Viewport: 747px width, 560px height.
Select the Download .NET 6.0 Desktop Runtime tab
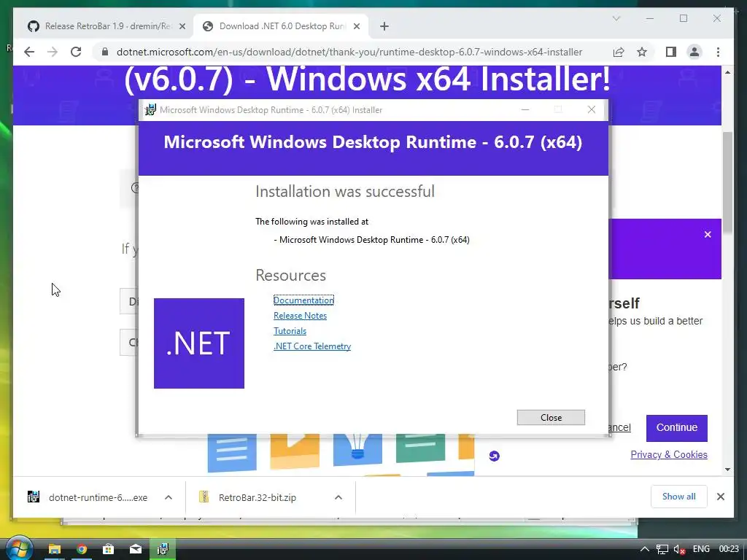coord(281,26)
